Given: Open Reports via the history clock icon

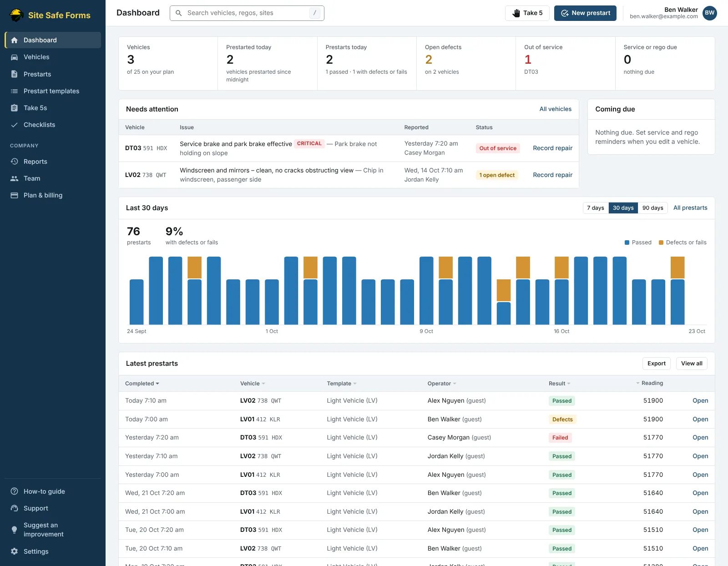Looking at the screenshot, I should 15,162.
